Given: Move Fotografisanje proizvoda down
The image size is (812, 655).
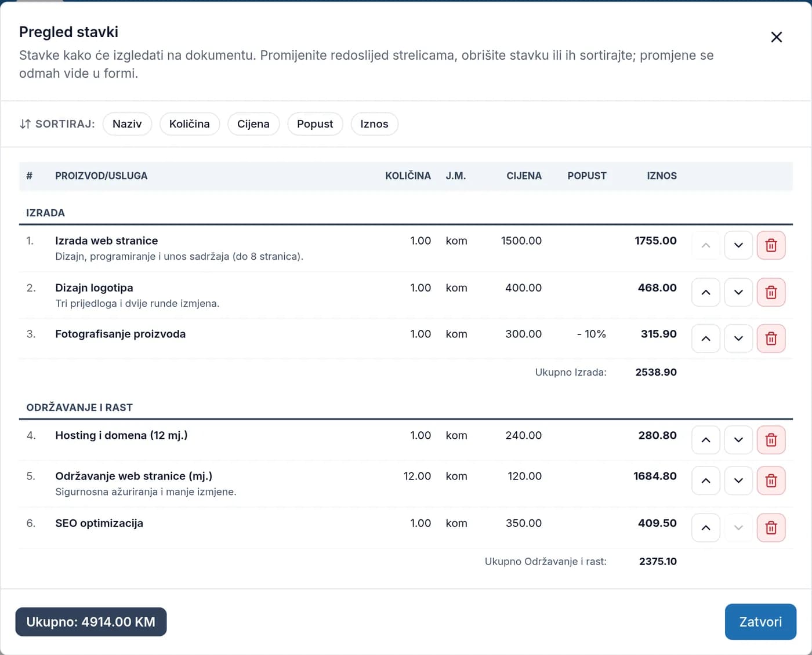Looking at the screenshot, I should point(738,339).
